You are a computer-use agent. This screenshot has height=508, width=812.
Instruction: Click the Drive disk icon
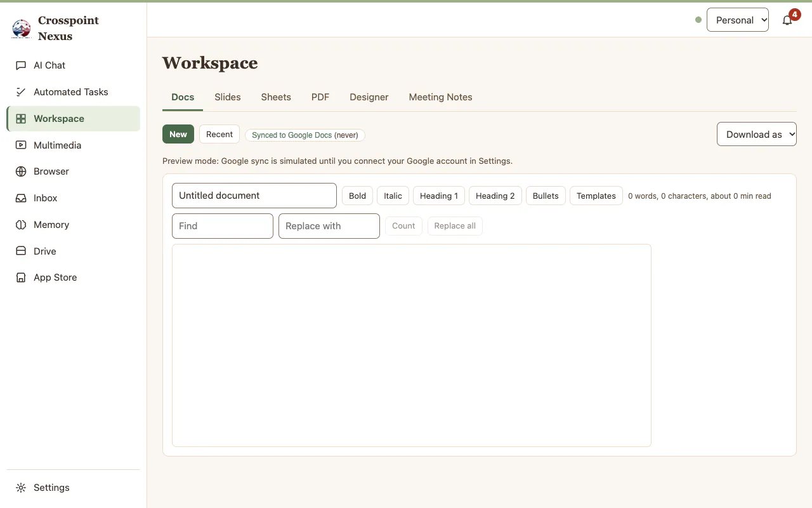pos(21,251)
